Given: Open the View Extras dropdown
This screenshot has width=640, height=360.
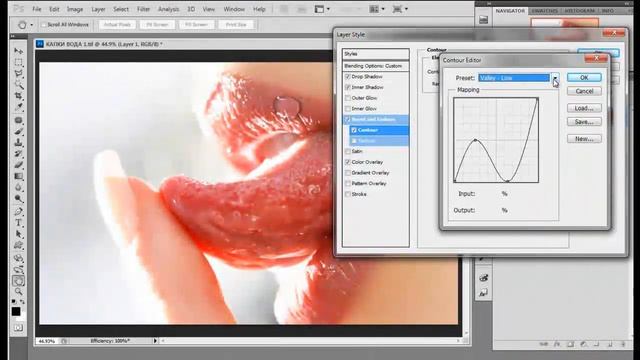Looking at the screenshot, I should coord(322,9).
